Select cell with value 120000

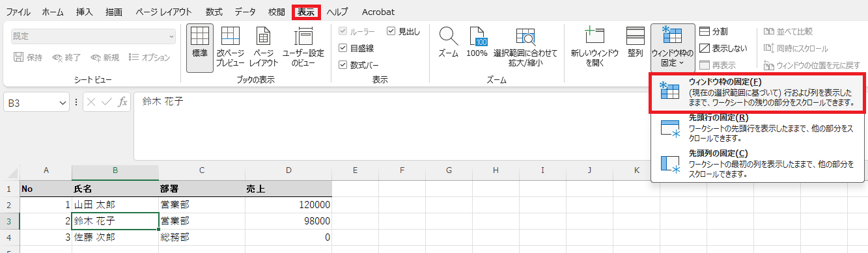[x=288, y=205]
